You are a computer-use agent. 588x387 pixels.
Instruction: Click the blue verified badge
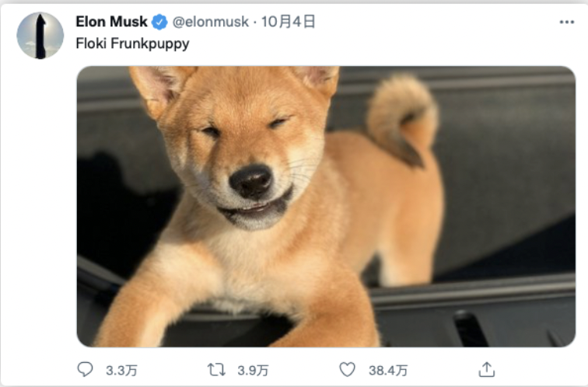tap(159, 22)
